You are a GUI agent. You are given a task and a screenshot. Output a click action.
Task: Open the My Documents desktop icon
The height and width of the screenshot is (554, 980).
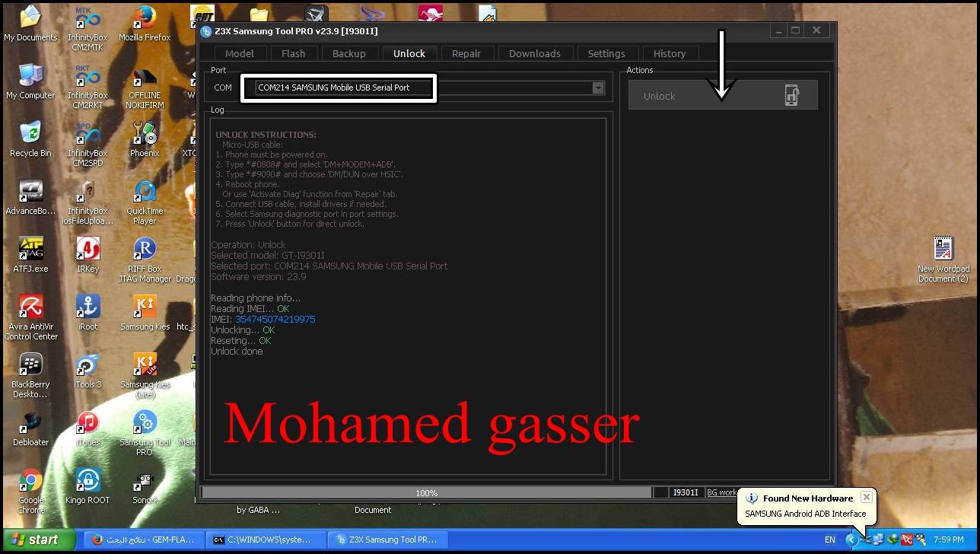[x=30, y=23]
